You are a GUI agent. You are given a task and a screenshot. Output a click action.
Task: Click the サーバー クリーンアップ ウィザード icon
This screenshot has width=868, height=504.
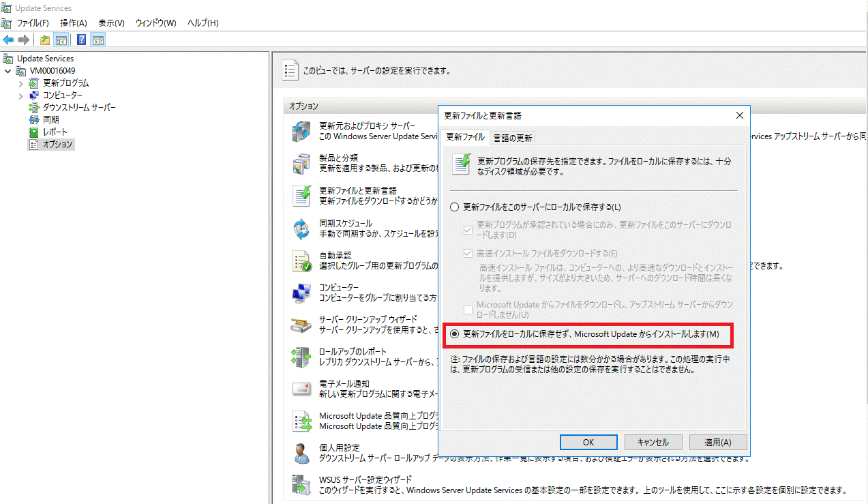(301, 325)
